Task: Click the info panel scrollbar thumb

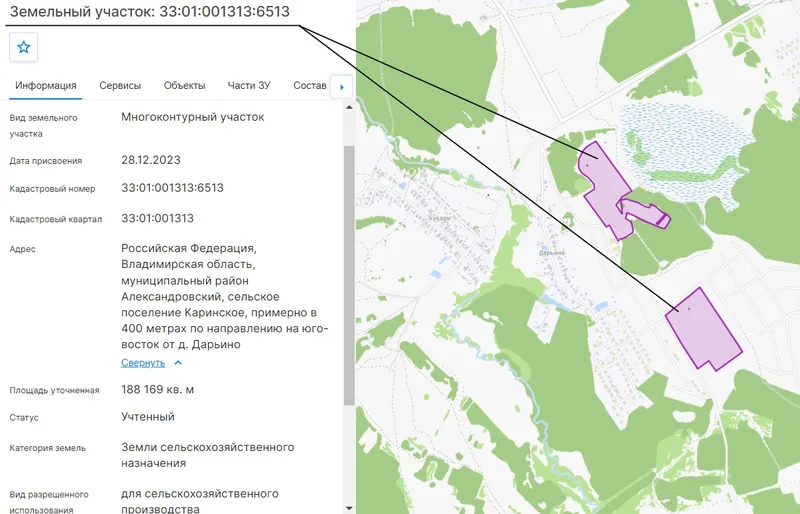Action: coord(349,276)
